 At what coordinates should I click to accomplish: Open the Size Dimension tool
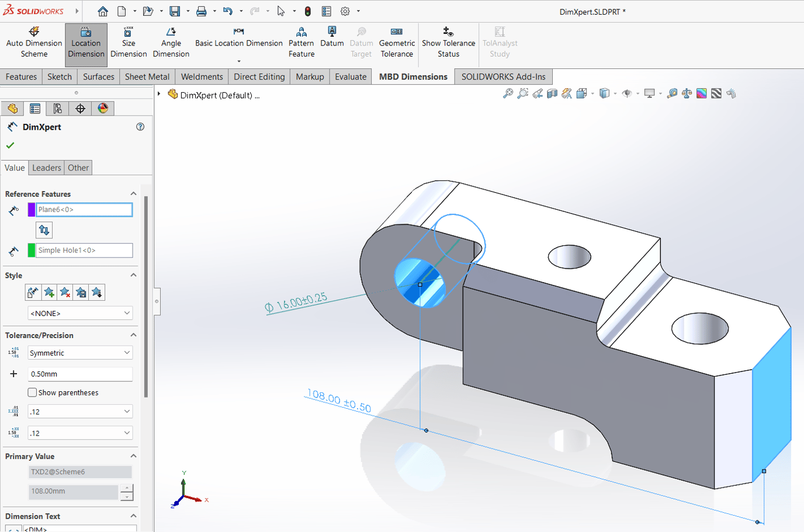[128, 41]
